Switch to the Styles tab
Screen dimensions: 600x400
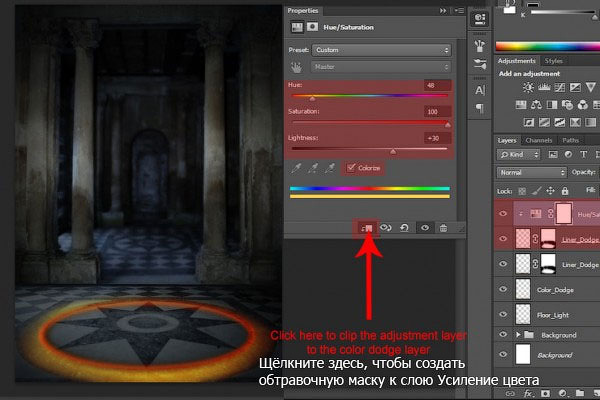[555, 61]
